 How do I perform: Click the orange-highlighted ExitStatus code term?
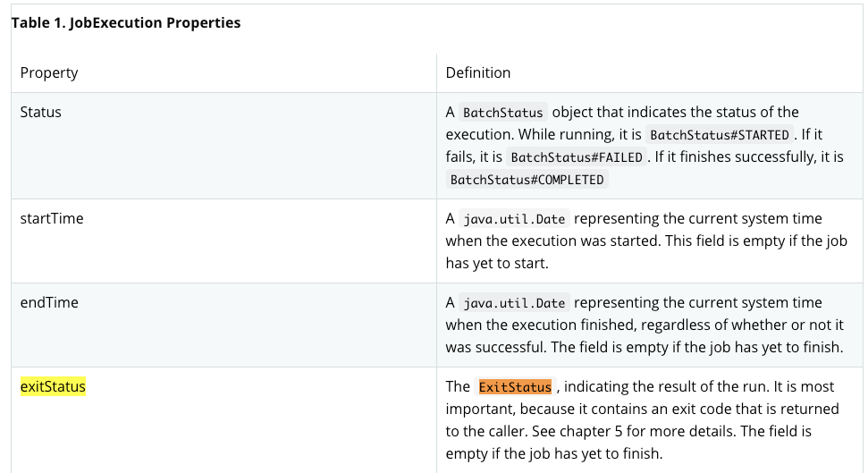click(x=515, y=386)
